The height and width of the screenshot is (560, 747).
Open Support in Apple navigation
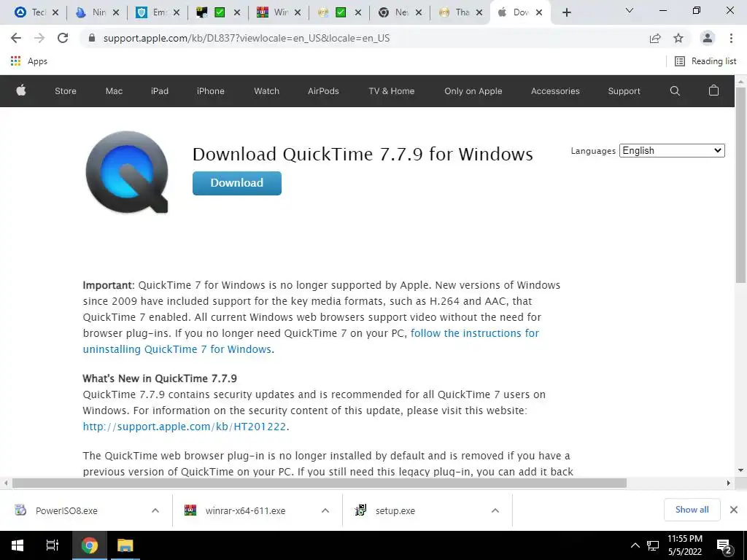624,91
